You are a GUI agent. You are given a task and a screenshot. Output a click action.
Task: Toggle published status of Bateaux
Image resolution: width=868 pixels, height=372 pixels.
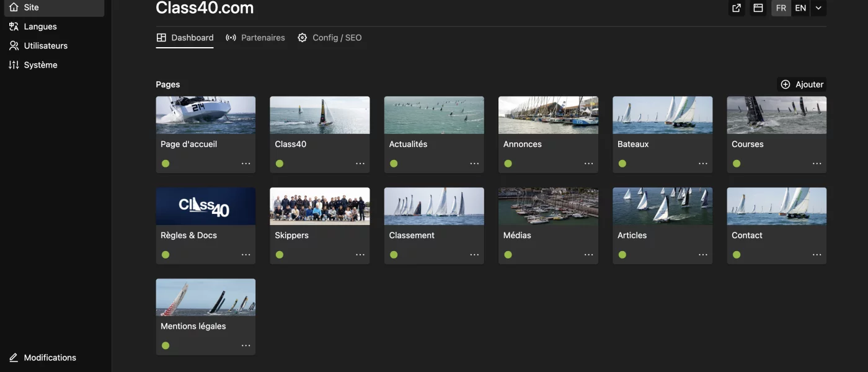pyautogui.click(x=622, y=164)
